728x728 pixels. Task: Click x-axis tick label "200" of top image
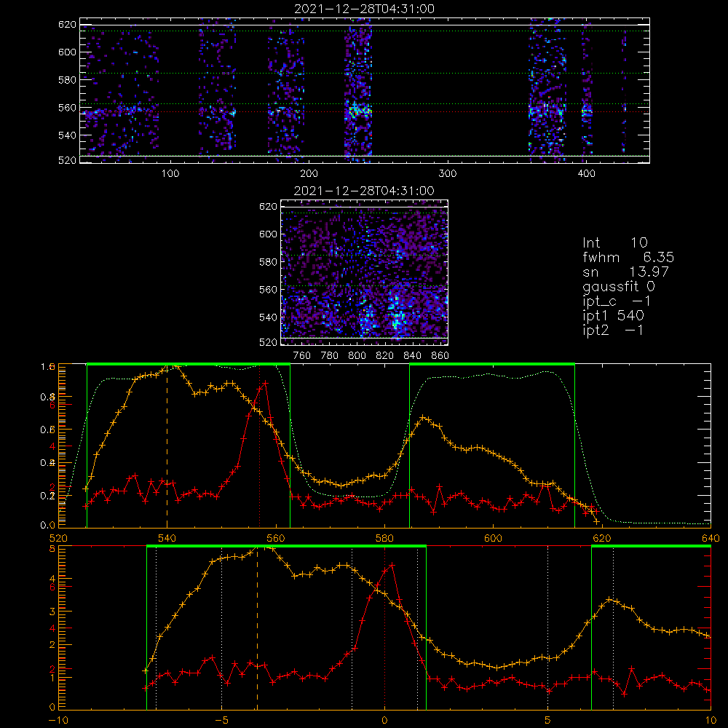coord(309,173)
